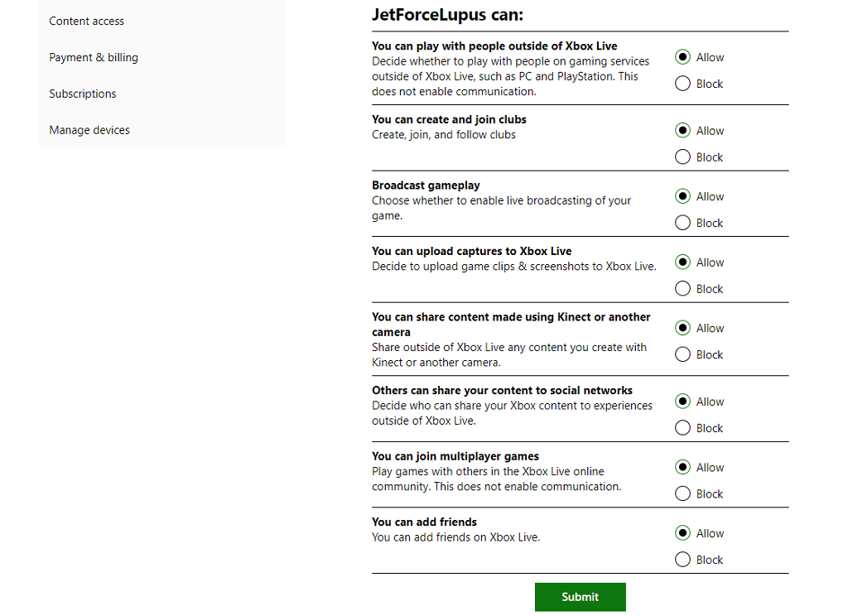
Task: Allow creating and joining clubs
Action: (683, 131)
